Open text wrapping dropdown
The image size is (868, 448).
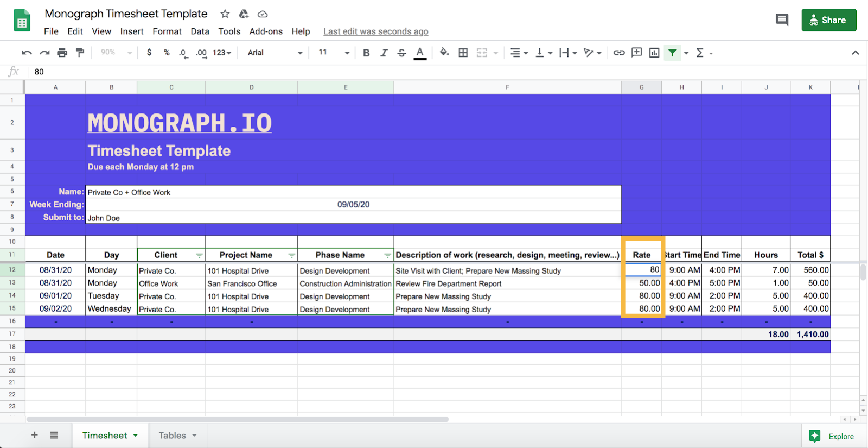click(x=568, y=53)
